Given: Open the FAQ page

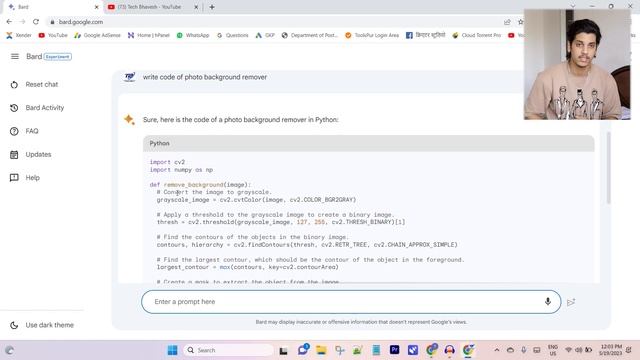Looking at the screenshot, I should pyautogui.click(x=24, y=131).
